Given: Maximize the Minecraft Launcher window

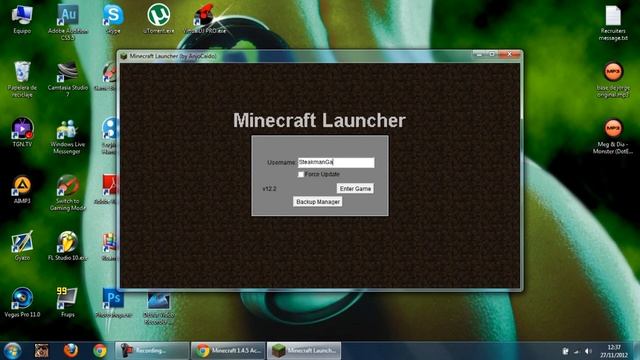Looking at the screenshot, I should coord(492,54).
